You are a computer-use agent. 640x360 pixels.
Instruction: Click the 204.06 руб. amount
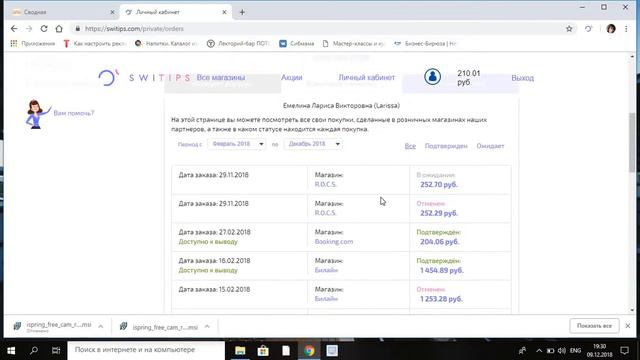coord(440,242)
